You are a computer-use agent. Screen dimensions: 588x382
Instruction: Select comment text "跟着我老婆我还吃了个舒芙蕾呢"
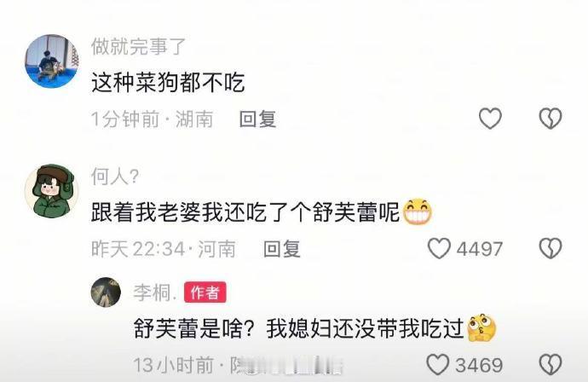point(245,212)
